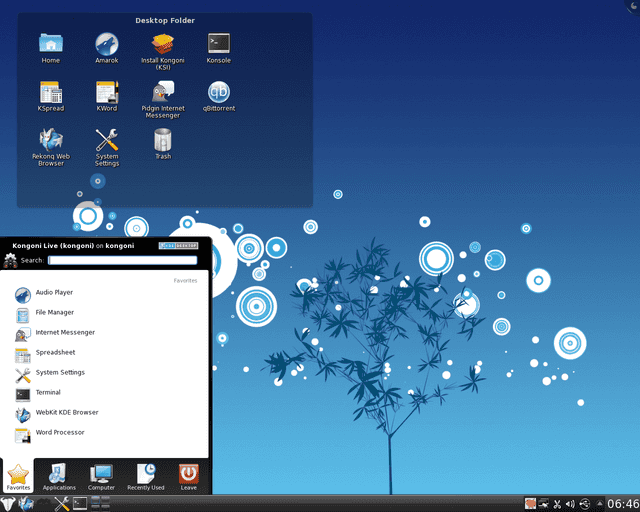Screen dimensions: 640x512
Task: Expand hidden tray icons with up arrow
Action: 599,504
